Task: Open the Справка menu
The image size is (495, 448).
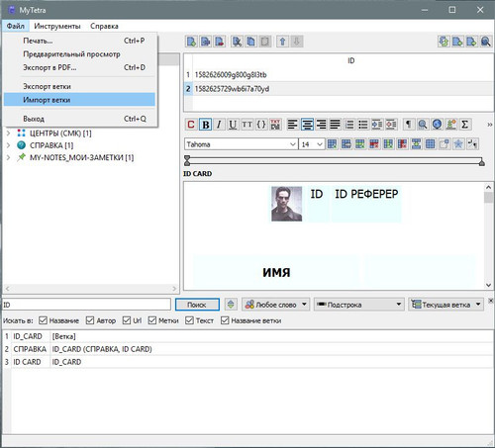Action: (104, 26)
